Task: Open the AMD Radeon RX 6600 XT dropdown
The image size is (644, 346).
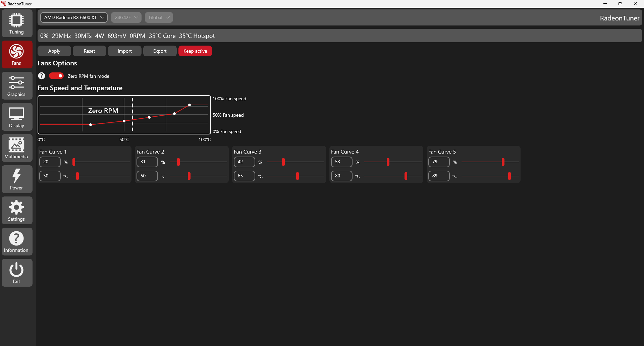Action: [x=74, y=17]
